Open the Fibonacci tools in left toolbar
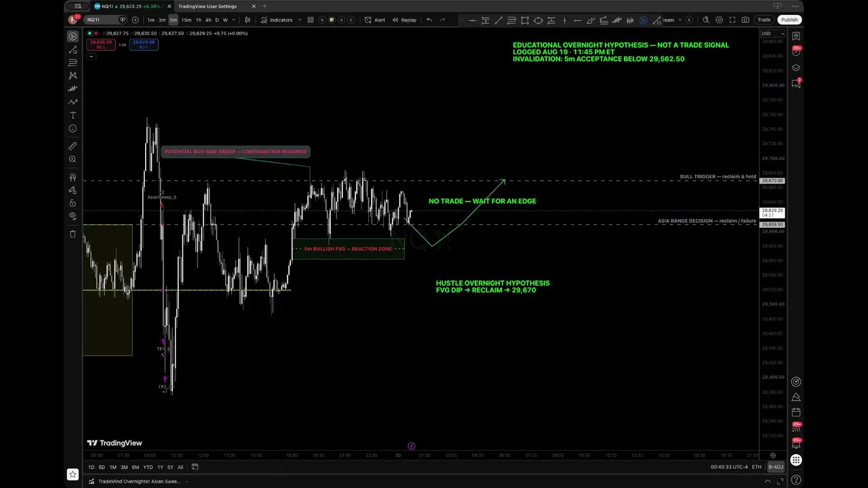Viewport: 868px width, 488px height. click(73, 62)
